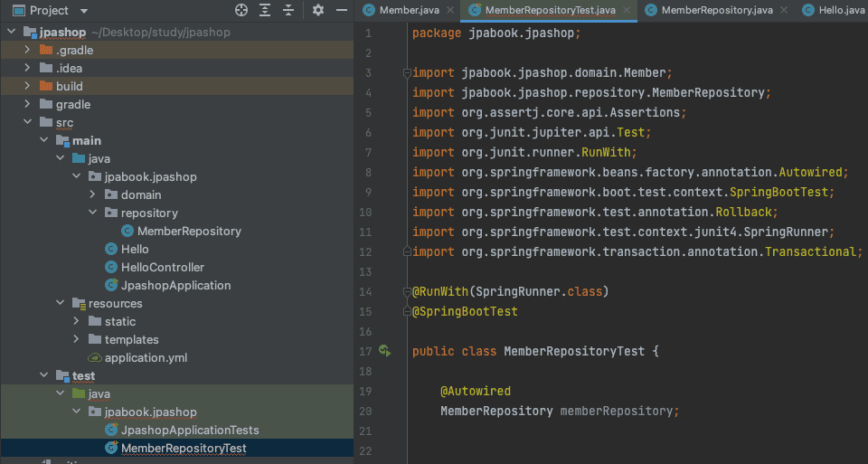
Task: Hide the Project tool window with minus icon
Action: [x=341, y=11]
